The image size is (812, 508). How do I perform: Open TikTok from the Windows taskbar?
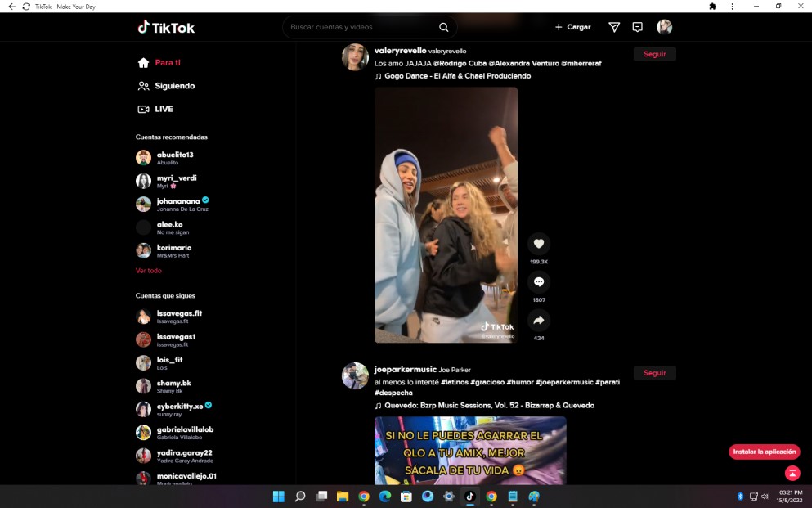click(x=469, y=497)
